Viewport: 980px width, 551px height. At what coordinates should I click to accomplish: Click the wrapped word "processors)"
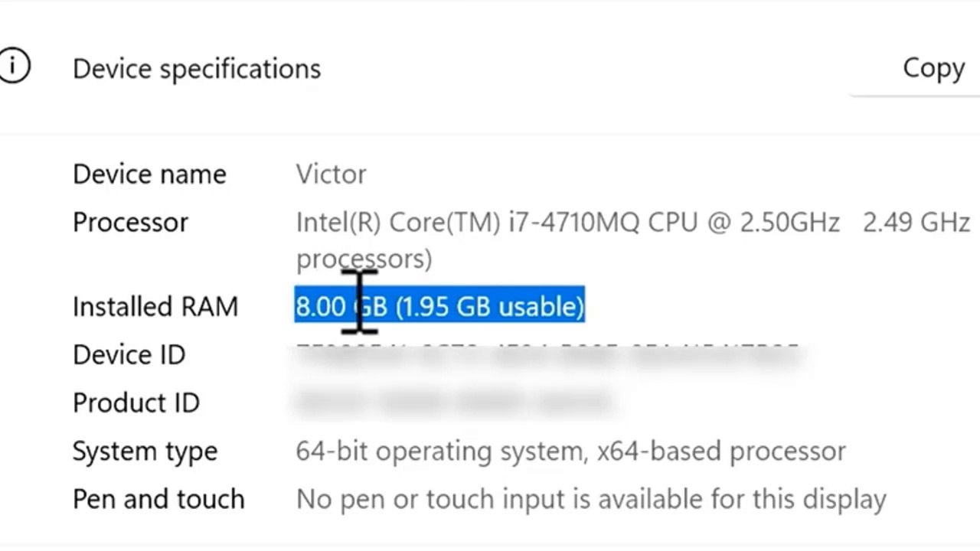(364, 259)
